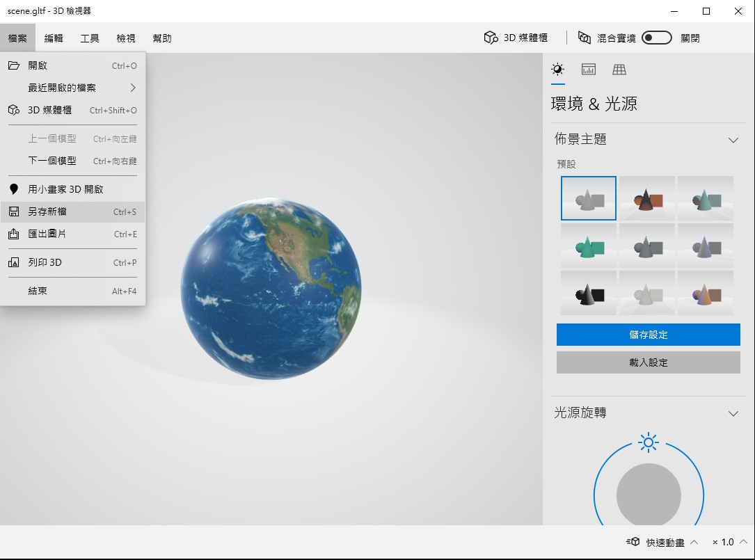
Task: Click the 快速動畫 icon in the status bar
Action: tap(633, 542)
